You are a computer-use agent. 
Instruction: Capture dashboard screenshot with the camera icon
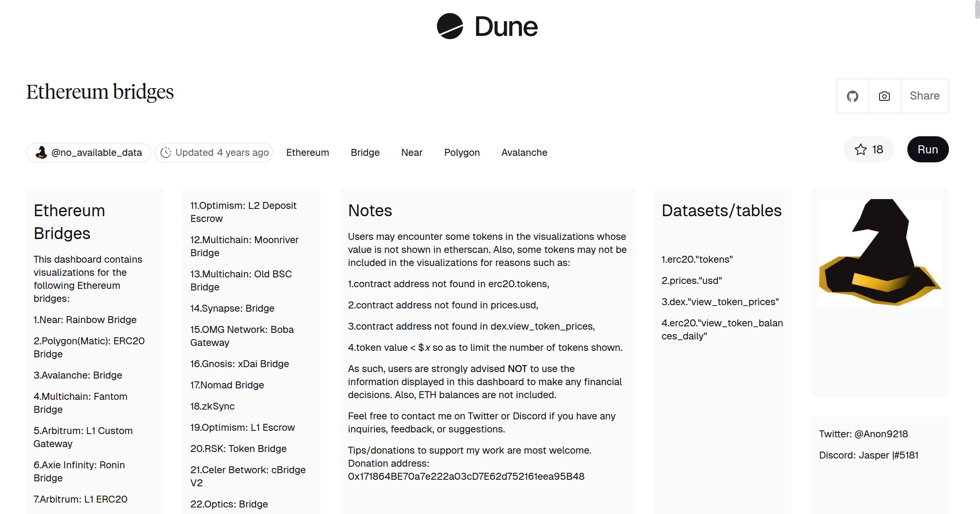884,96
